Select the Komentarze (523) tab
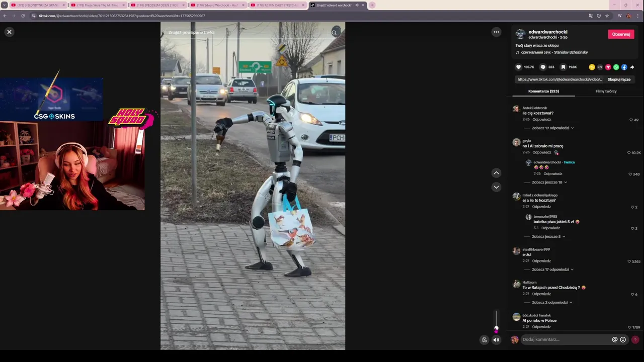 coord(543,91)
